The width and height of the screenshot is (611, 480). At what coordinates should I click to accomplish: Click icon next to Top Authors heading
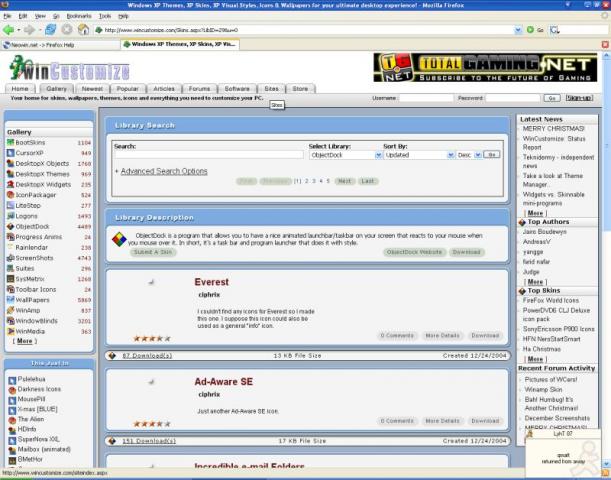tap(522, 222)
